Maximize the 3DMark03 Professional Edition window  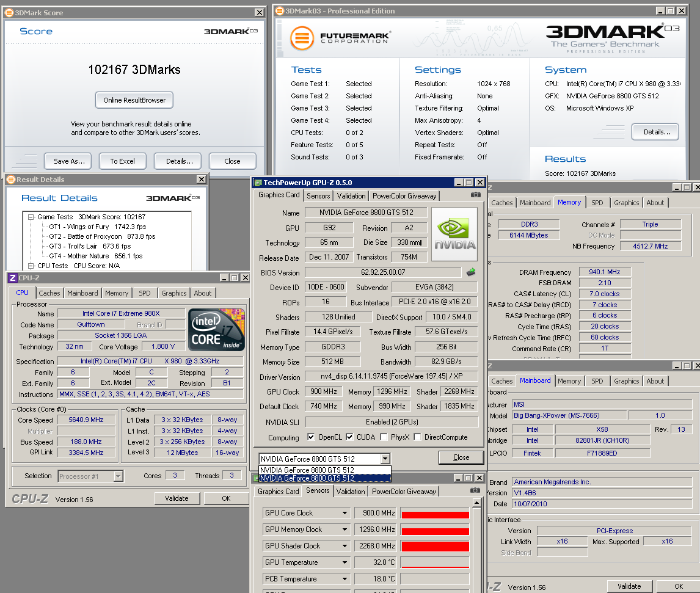[671, 10]
